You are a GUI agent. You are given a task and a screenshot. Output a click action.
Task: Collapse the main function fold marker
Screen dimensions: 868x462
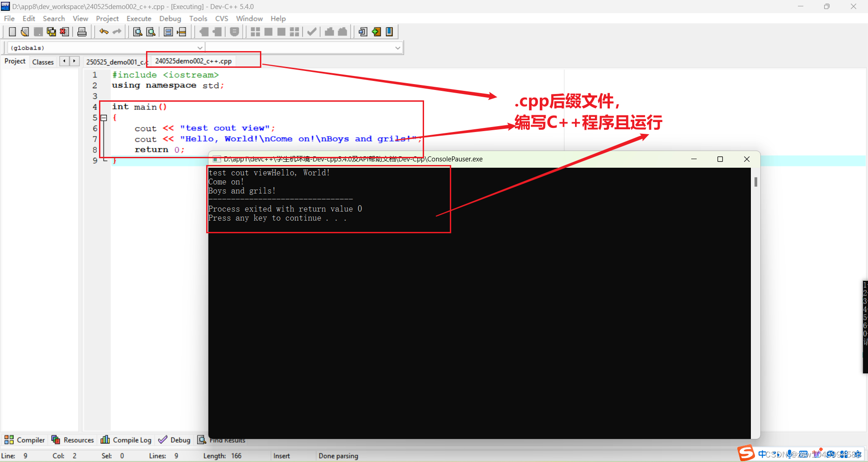104,118
